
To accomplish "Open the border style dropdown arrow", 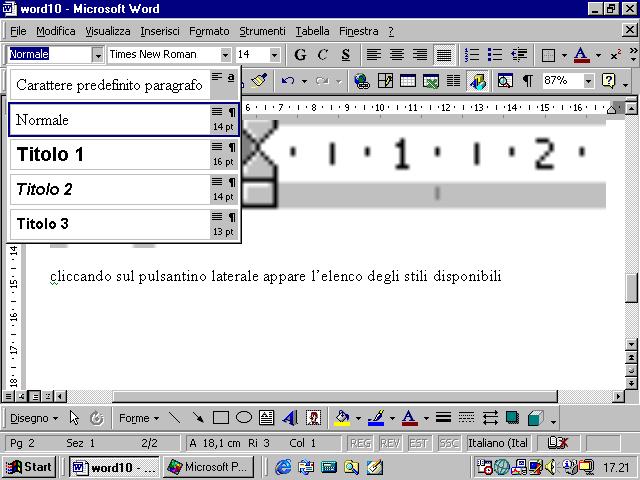I will pyautogui.click(x=564, y=55).
